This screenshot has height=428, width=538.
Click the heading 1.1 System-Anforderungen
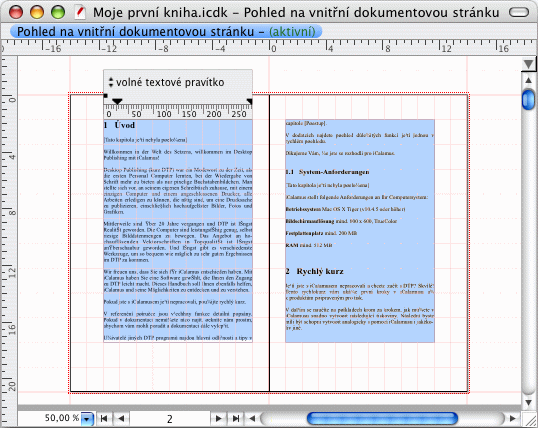327,172
